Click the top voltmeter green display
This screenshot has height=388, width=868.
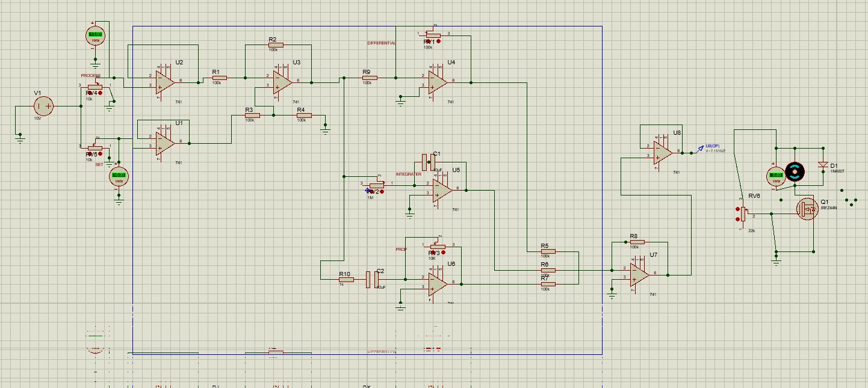pos(95,34)
